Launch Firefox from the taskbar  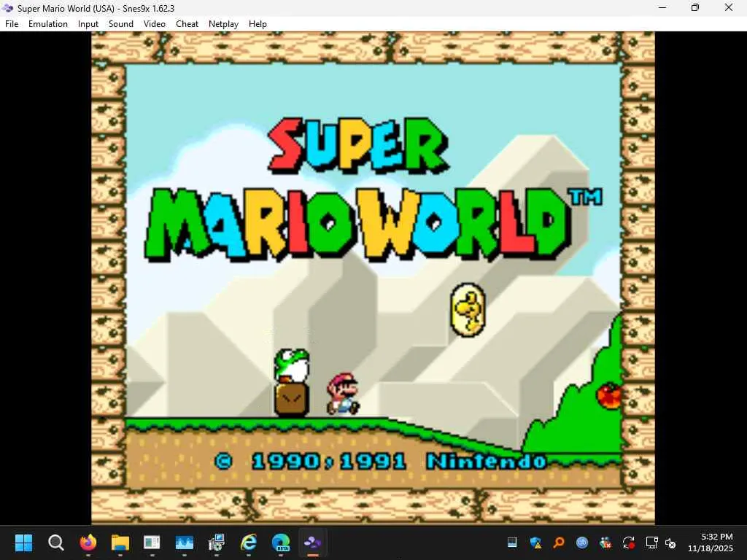88,542
